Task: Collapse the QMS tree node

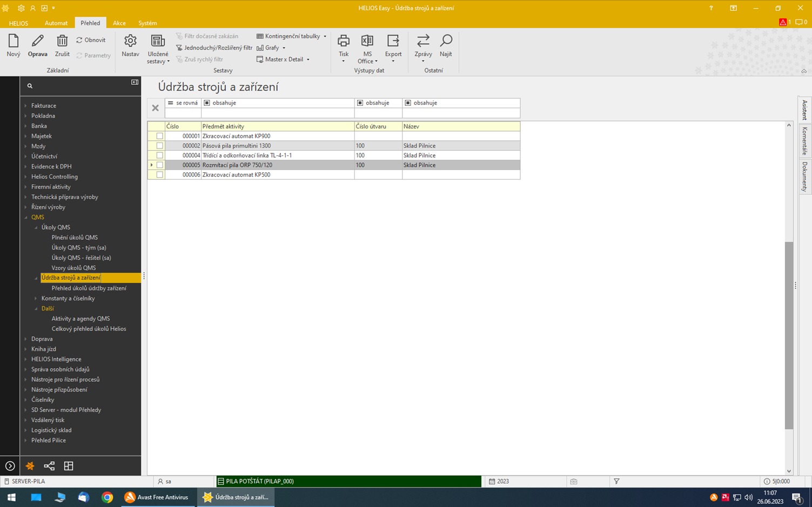Action: click(25, 217)
